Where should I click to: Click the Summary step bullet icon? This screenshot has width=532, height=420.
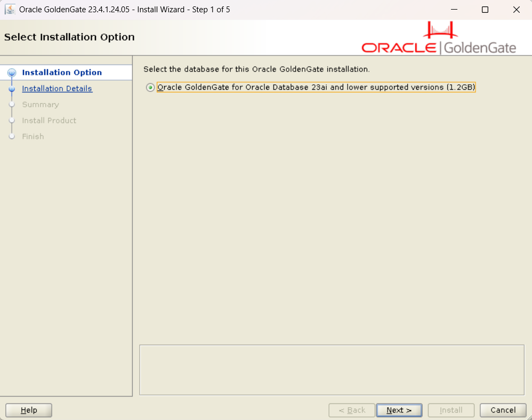pyautogui.click(x=12, y=105)
